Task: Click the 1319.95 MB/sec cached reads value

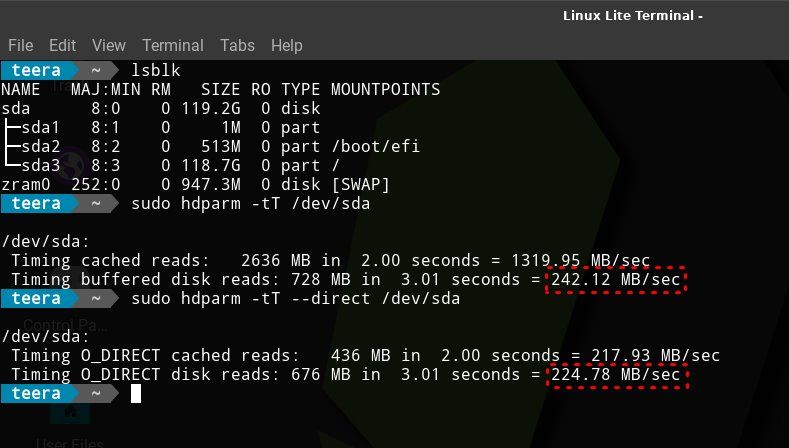Action: pos(581,260)
